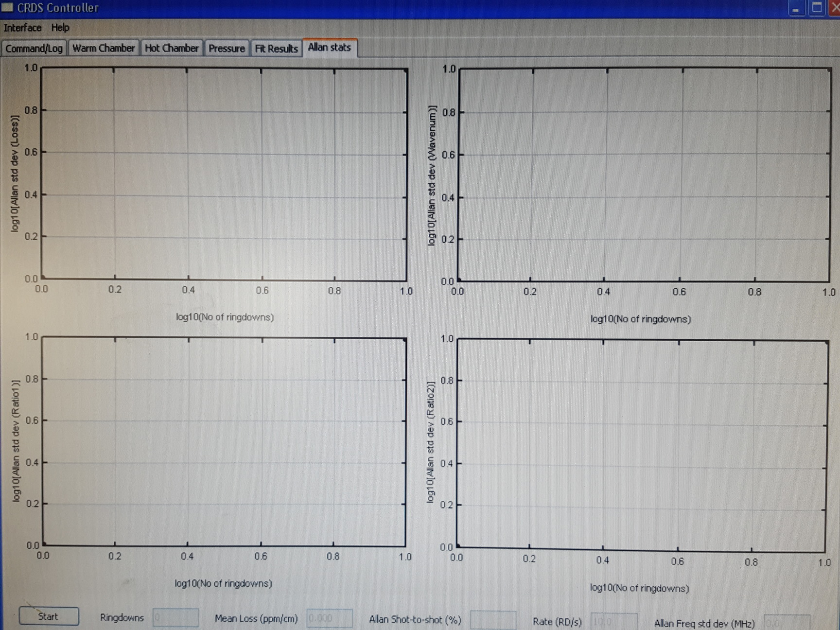The height and width of the screenshot is (630, 840).
Task: Click the Ringdowns input field
Action: 175,618
